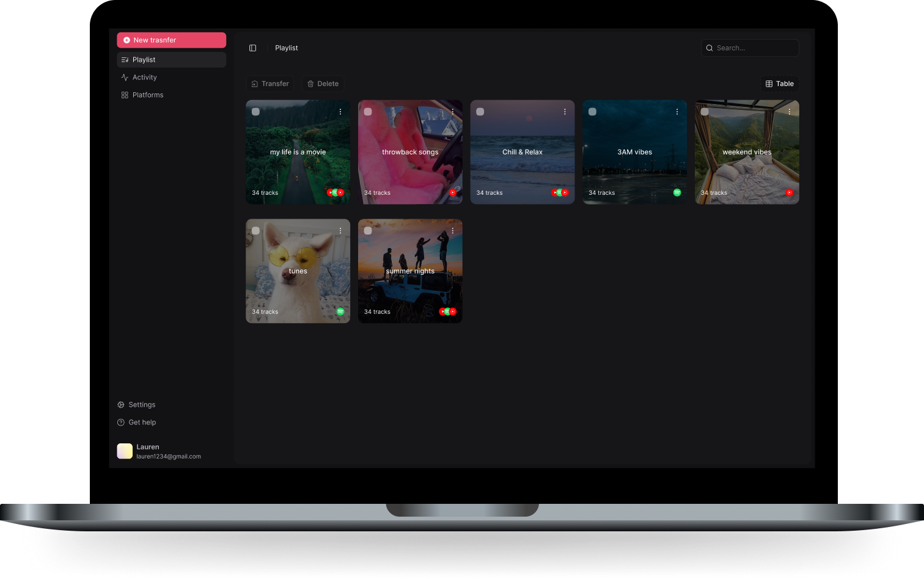Click the YouTube badge on throwback songs

tap(453, 192)
